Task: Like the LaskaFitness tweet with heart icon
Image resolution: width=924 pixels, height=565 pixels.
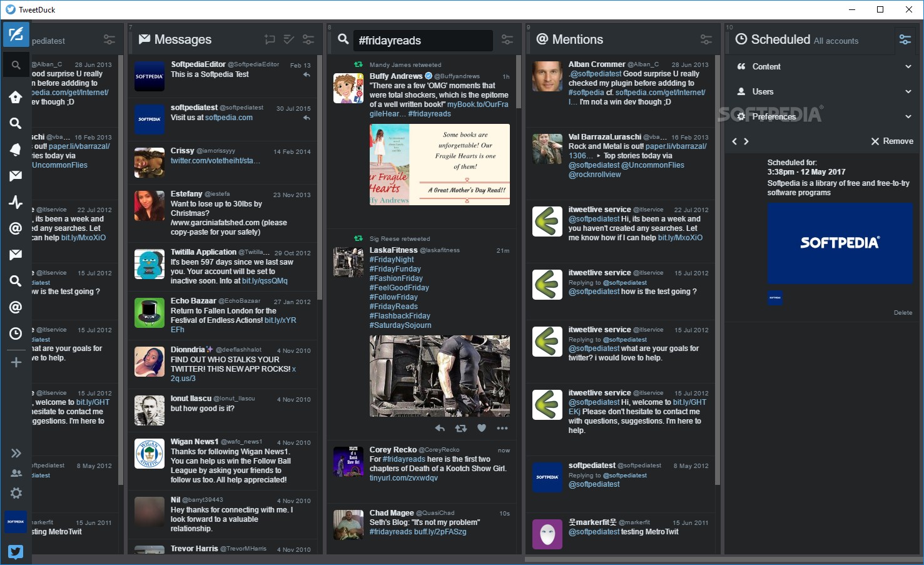Action: point(482,428)
